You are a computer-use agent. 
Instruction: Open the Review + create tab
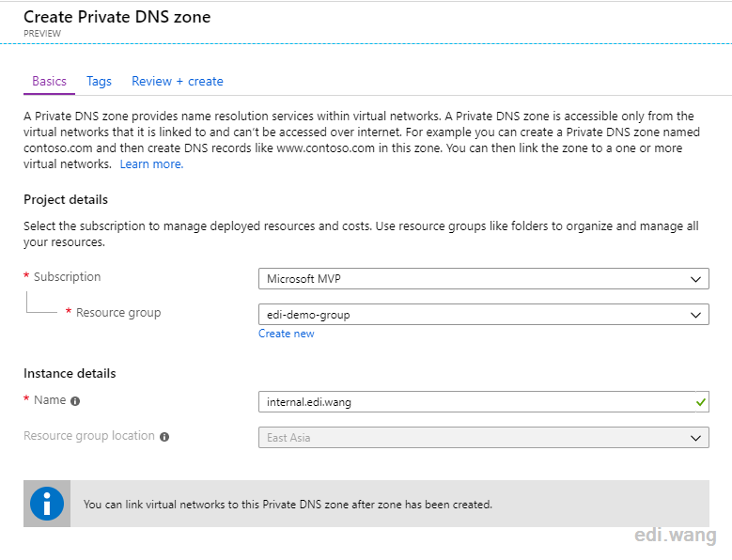coord(178,81)
